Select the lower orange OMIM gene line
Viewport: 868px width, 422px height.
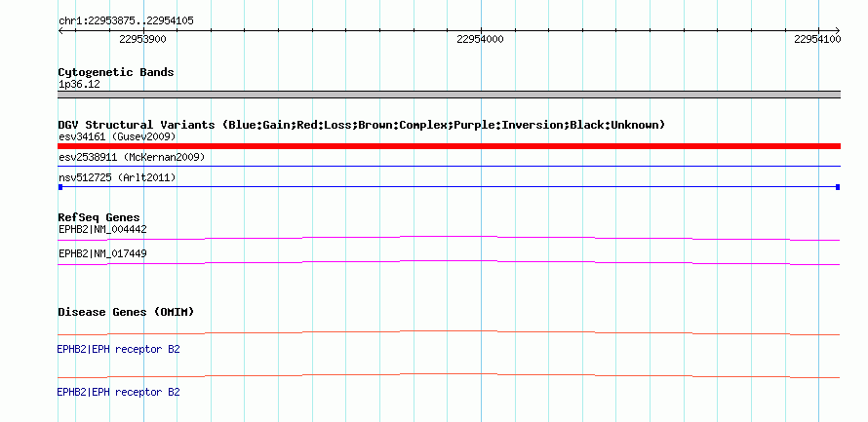coord(449,375)
